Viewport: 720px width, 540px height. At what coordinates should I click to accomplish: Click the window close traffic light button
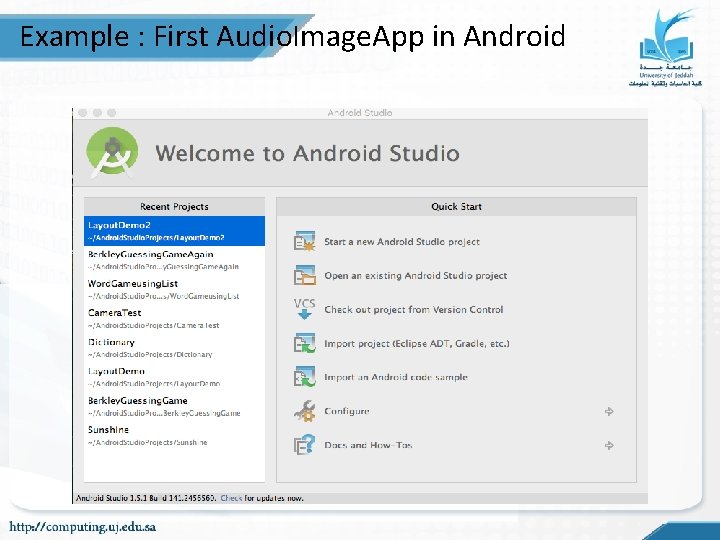(83, 112)
